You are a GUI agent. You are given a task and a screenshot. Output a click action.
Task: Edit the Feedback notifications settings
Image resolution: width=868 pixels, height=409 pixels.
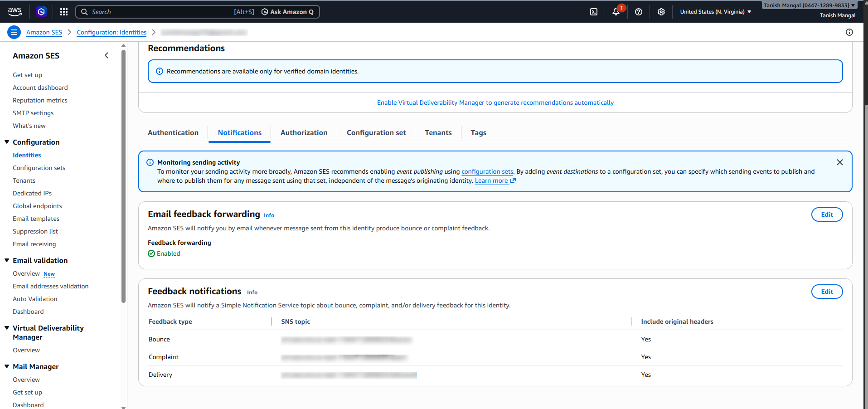pos(826,292)
